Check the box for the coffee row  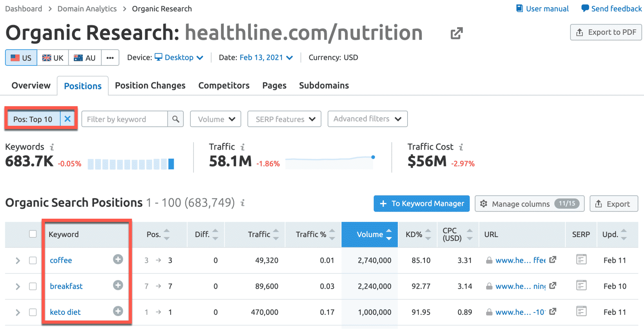pos(33,260)
